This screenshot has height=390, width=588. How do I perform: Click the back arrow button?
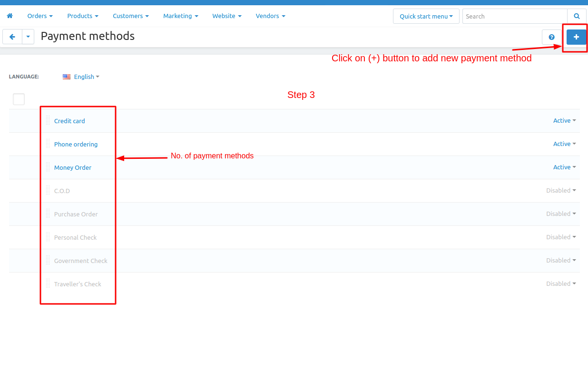click(12, 37)
